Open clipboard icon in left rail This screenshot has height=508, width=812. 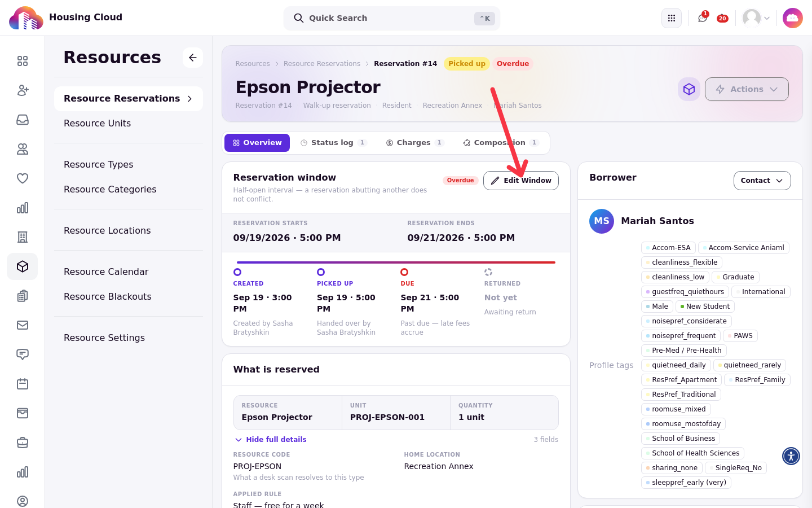click(x=23, y=296)
